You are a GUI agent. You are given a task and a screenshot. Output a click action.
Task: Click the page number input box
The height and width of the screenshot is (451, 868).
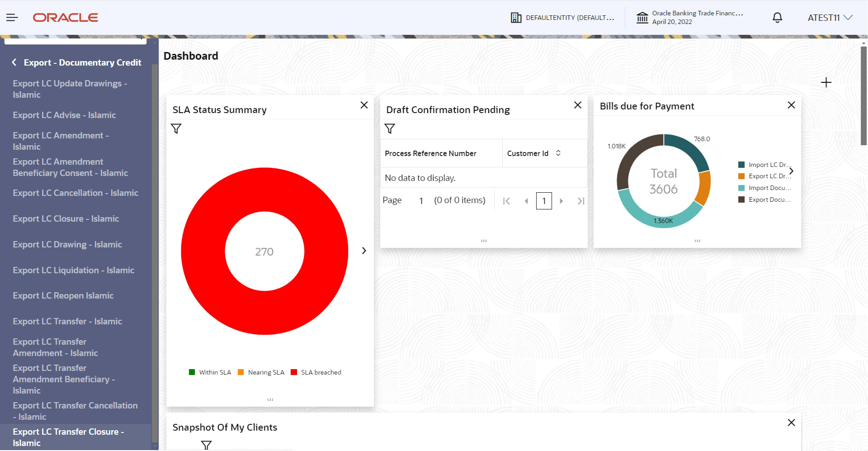click(544, 201)
